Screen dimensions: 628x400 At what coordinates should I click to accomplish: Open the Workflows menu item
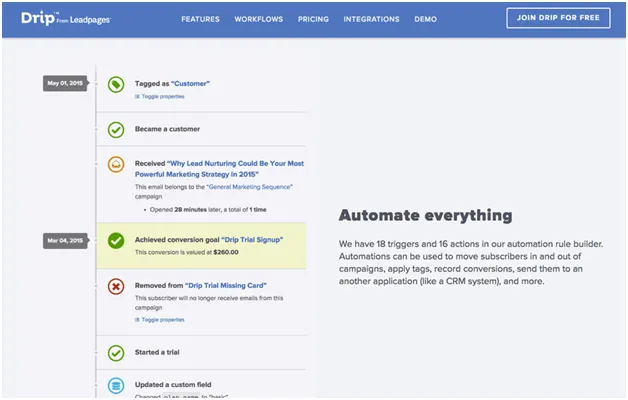click(x=259, y=19)
